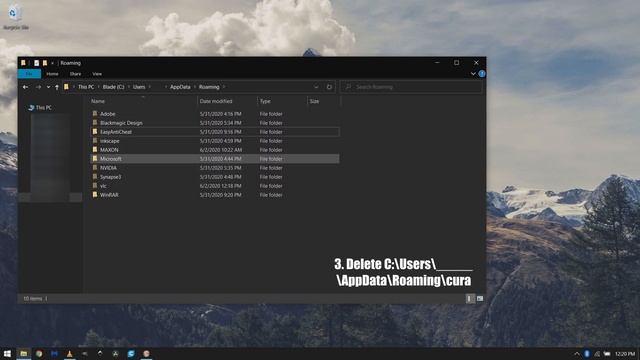Expand the address bar history dropdown
640x360 pixels.
316,87
